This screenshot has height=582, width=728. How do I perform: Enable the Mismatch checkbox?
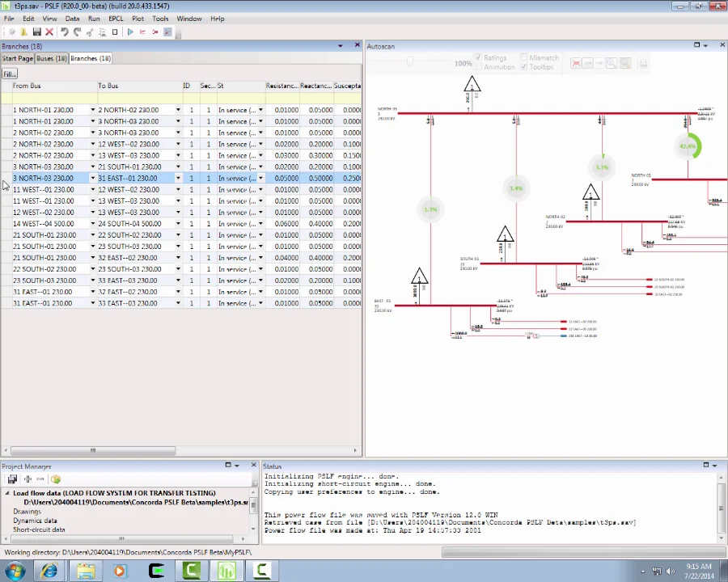[523, 57]
